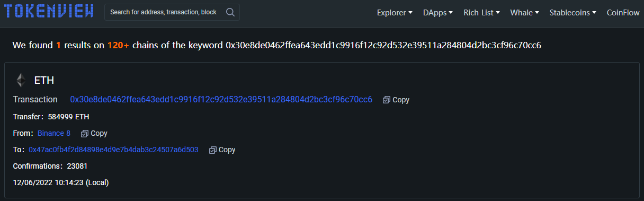644x201 pixels.
Task: Open the transaction hash link
Action: coord(221,100)
